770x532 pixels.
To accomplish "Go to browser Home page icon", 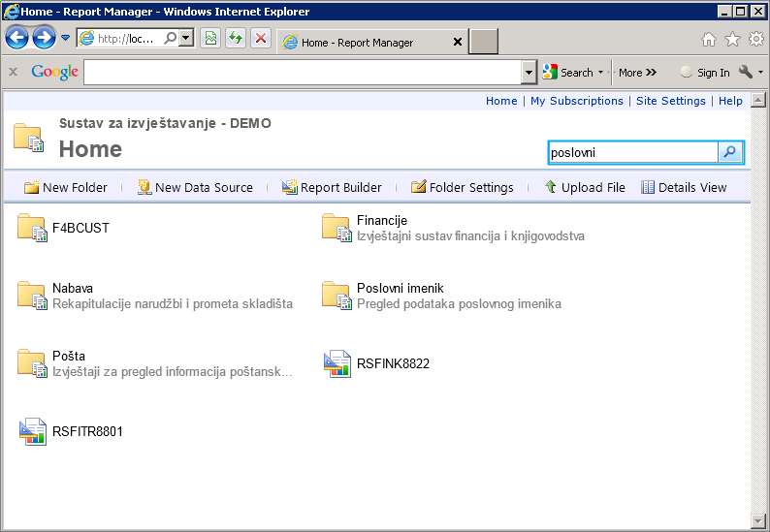I will [709, 39].
